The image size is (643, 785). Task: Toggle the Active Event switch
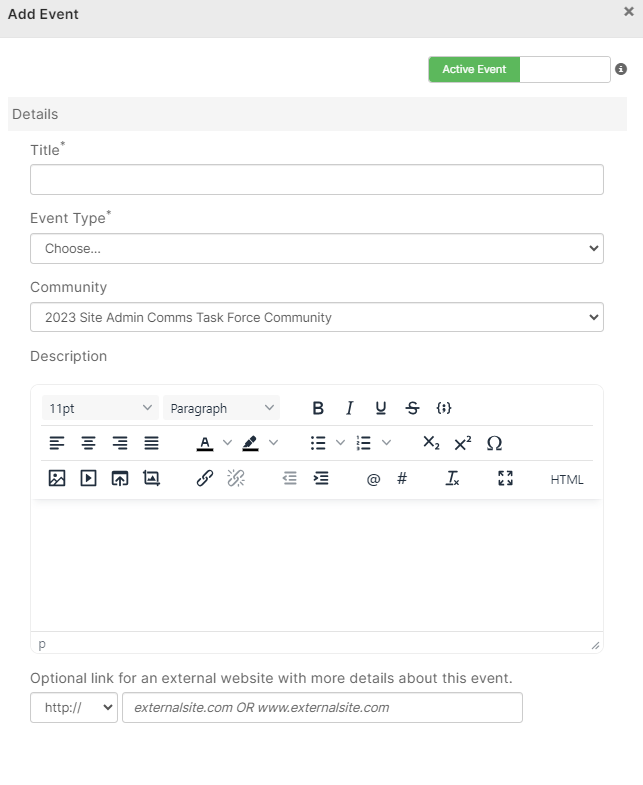[x=519, y=69]
